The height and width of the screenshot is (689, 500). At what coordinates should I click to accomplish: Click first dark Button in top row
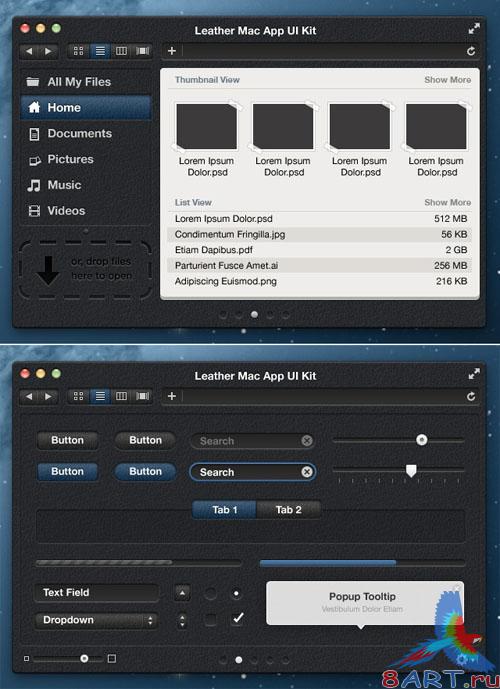[67, 440]
